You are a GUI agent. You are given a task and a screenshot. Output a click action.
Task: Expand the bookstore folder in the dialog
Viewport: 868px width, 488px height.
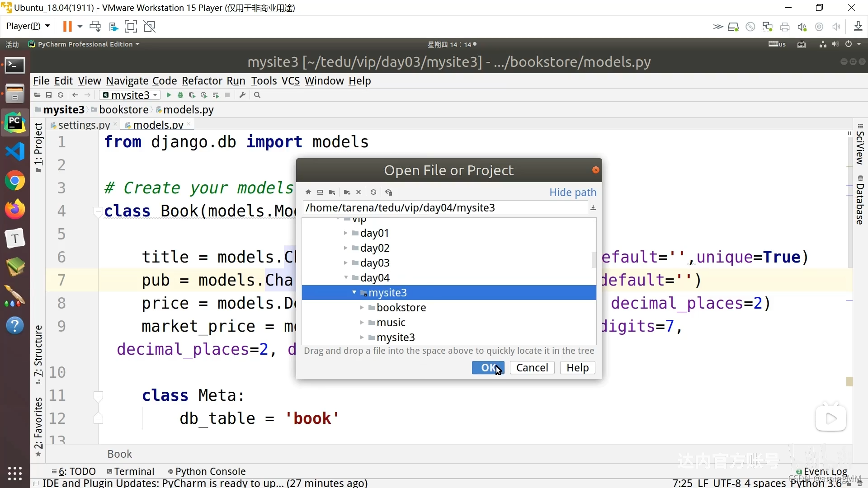[x=362, y=308]
